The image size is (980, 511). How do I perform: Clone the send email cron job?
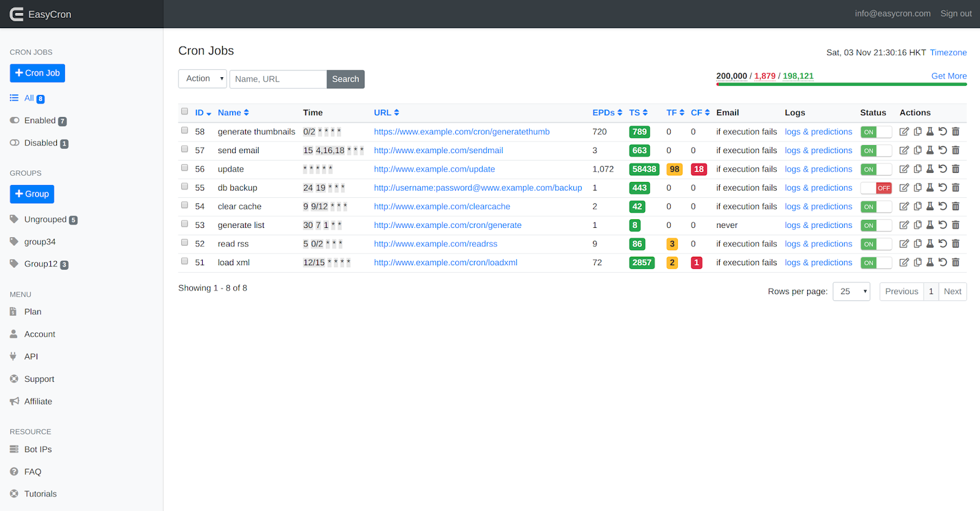[x=918, y=150]
